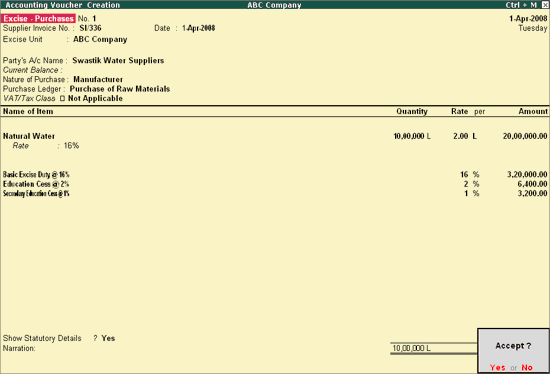Click the invoice Date field 1-Apr-2008
Screen dimensions: 550x374
(x=199, y=28)
